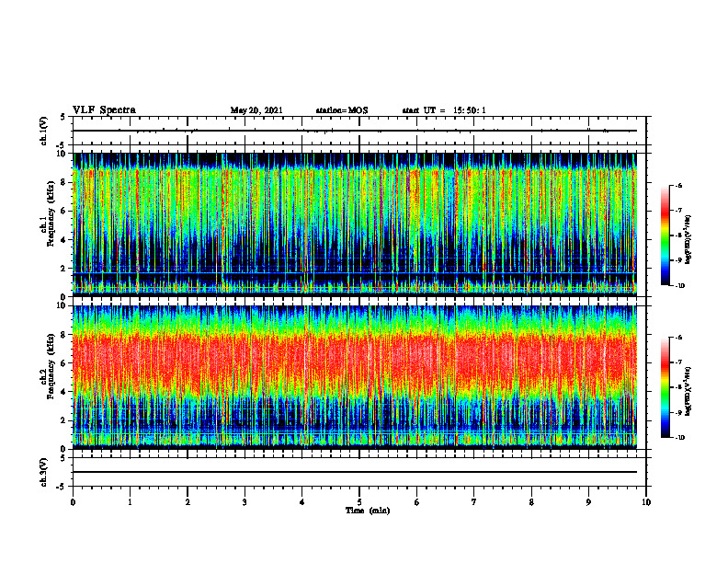Click the ch.2 spectrogram plot
Screen dimensions: 728x563
pos(355,377)
